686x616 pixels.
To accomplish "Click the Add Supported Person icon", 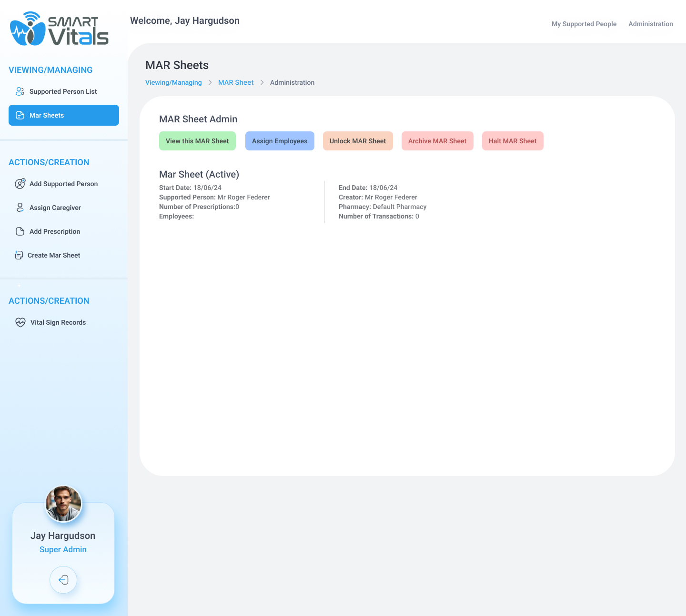I will [20, 184].
